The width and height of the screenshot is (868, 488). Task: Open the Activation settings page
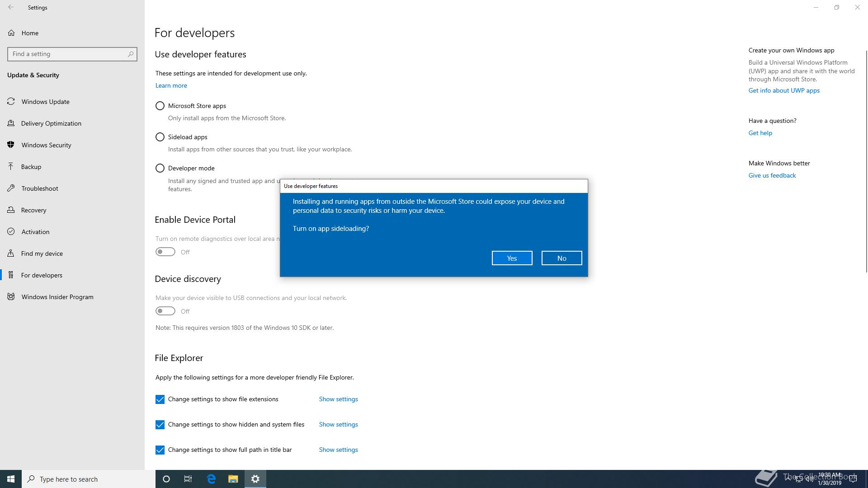pos(35,232)
